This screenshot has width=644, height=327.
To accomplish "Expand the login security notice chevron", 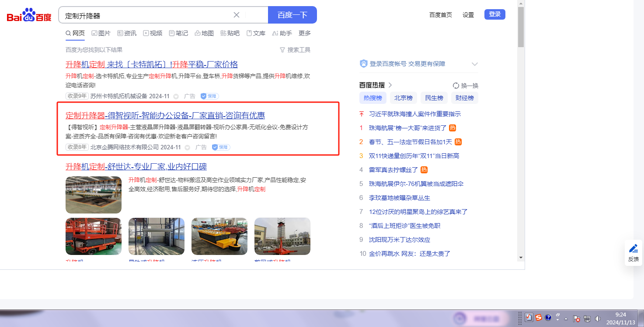I will click(x=475, y=64).
